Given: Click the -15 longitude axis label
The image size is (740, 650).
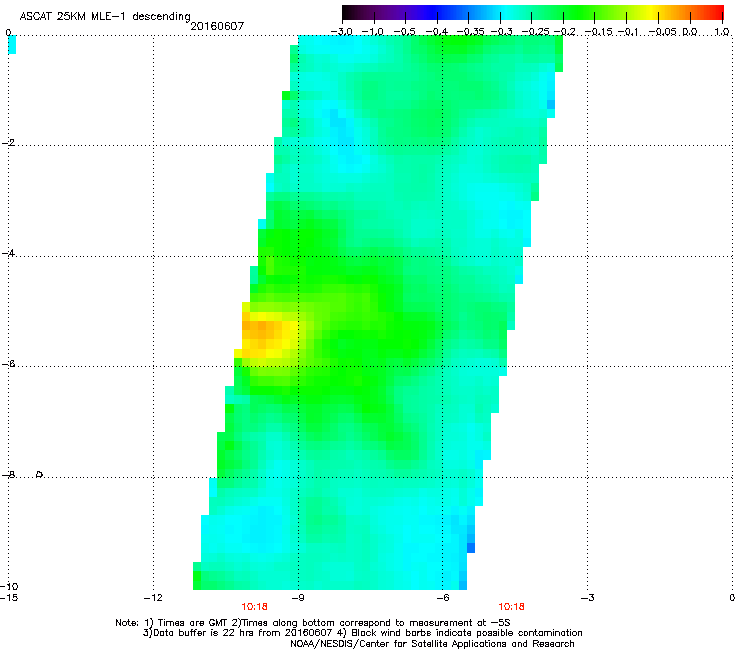Looking at the screenshot, I should click(x=9, y=598).
